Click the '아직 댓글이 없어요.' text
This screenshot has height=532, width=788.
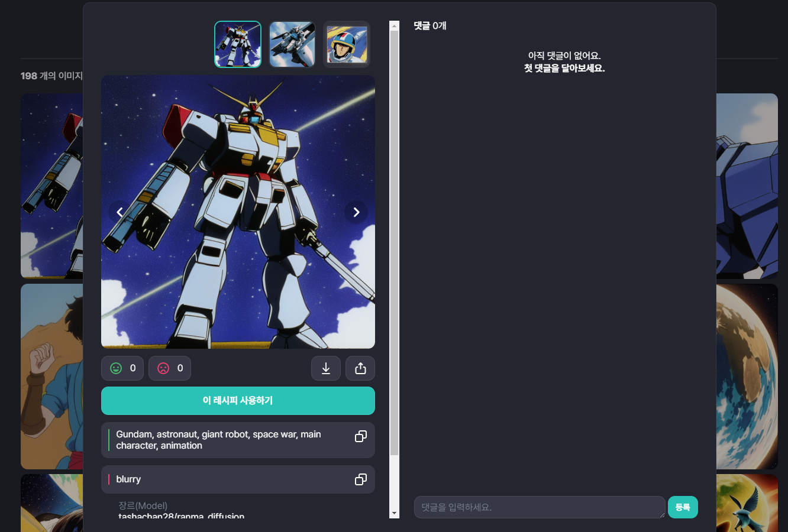564,56
